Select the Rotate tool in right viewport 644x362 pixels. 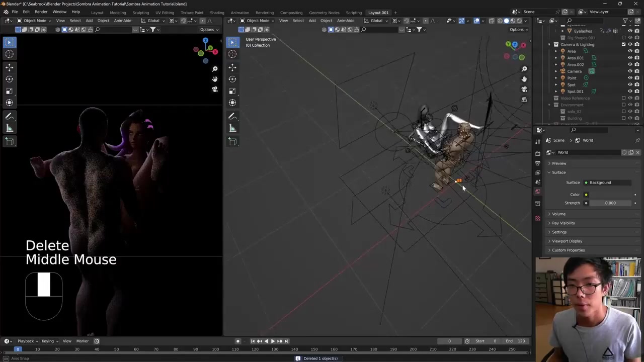click(232, 79)
